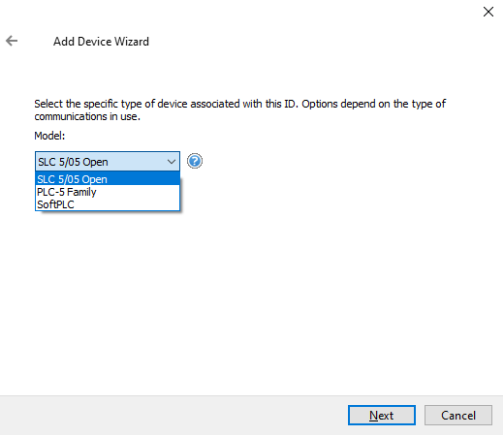Show model help next to the dropdown

coord(195,161)
